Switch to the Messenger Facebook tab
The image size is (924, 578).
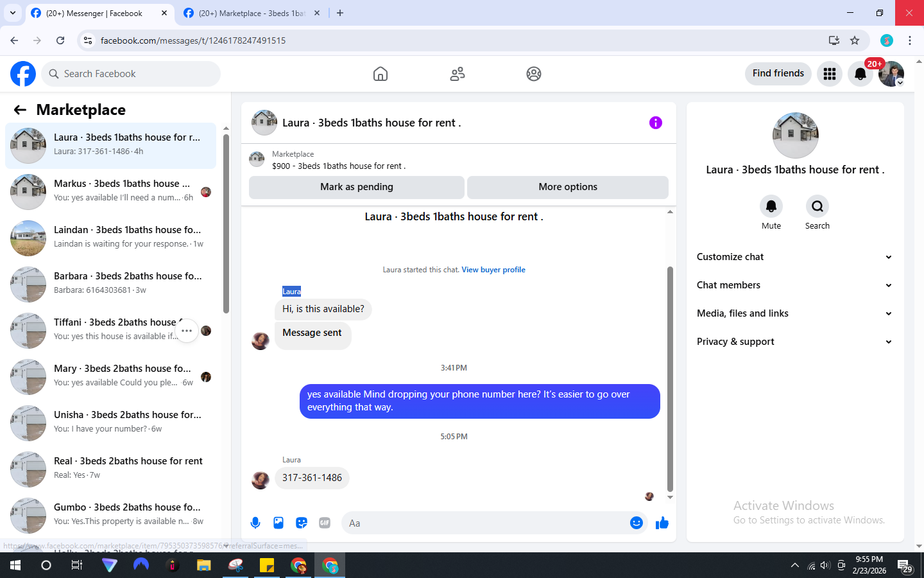[99, 13]
